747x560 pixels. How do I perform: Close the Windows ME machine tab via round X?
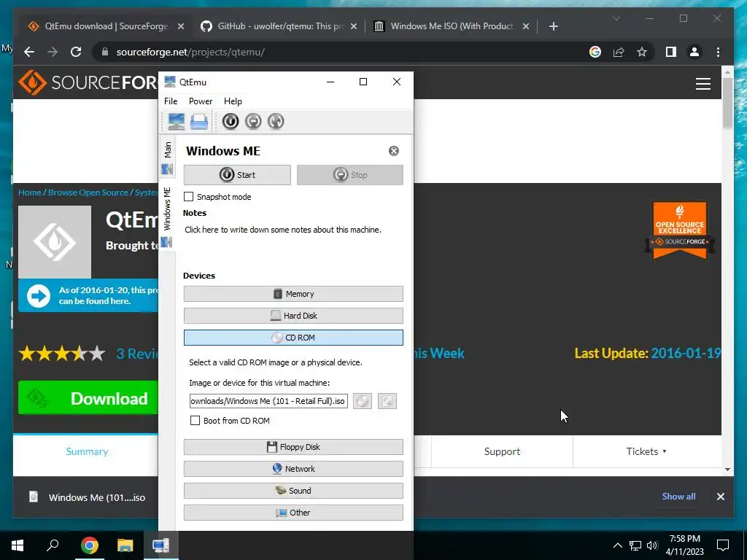tap(394, 151)
